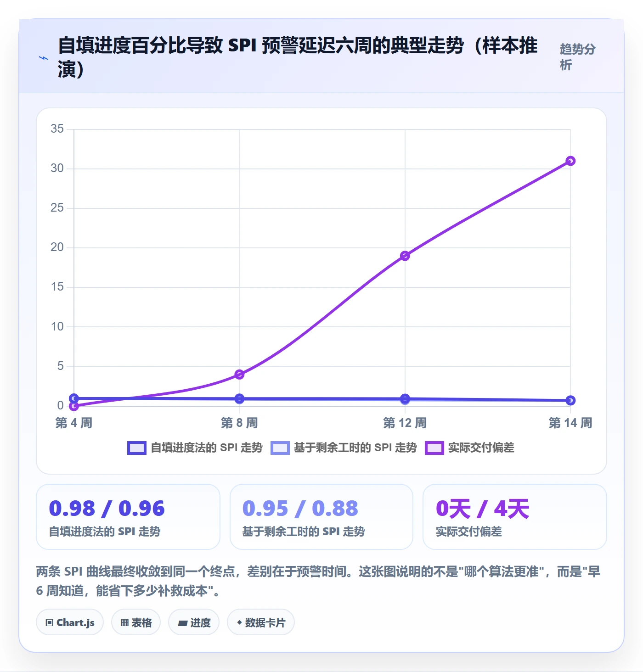
Task: Click the 第 4 周 x-axis label
Action: [x=74, y=423]
